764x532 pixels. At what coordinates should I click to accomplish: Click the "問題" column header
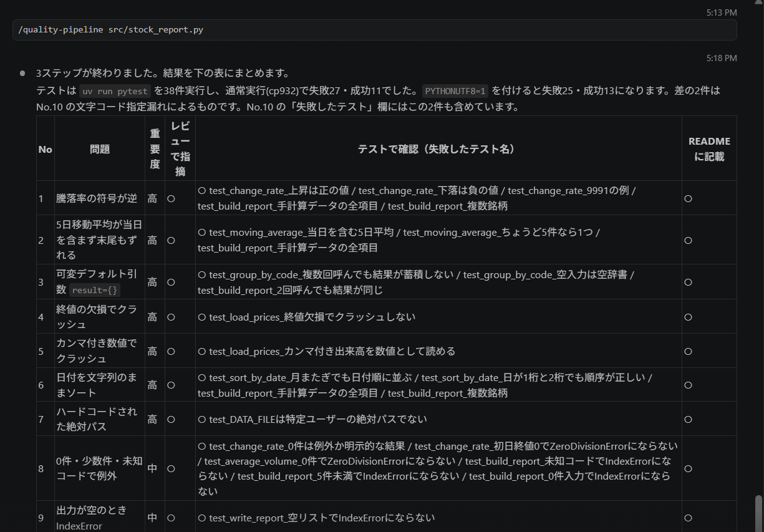click(x=100, y=148)
